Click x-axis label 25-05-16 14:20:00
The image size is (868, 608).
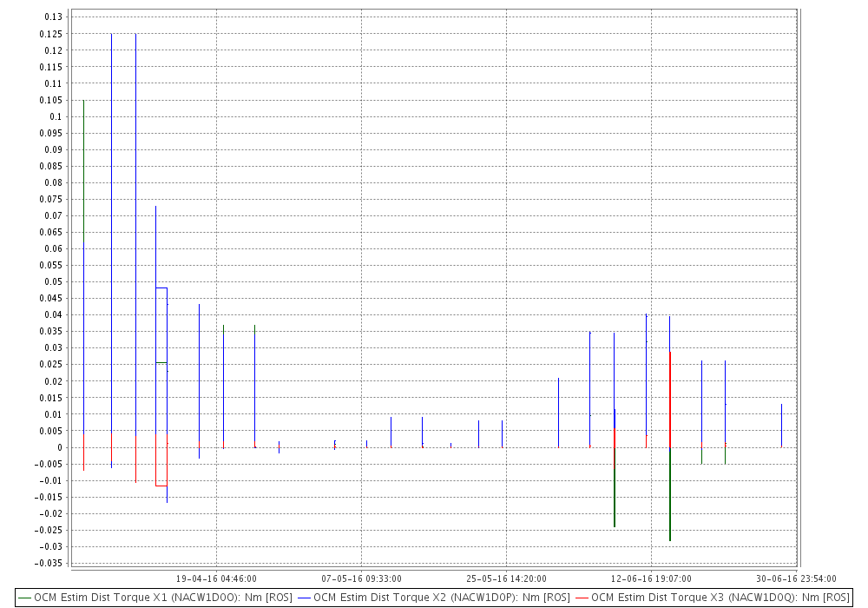(x=507, y=578)
